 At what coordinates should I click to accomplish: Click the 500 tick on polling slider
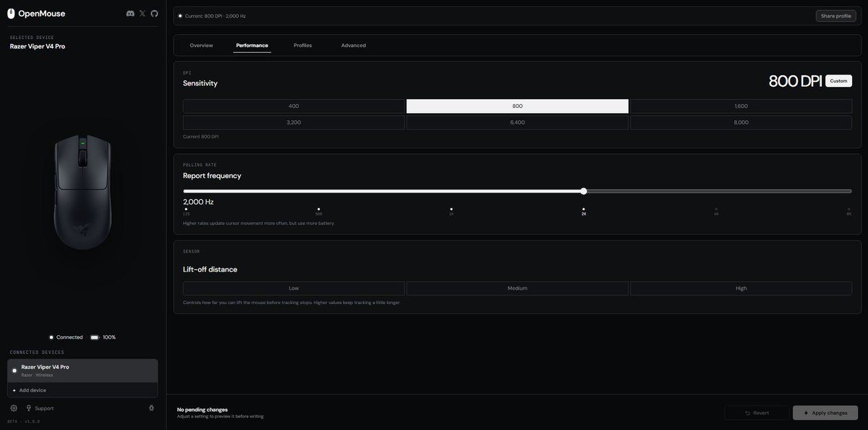(318, 211)
